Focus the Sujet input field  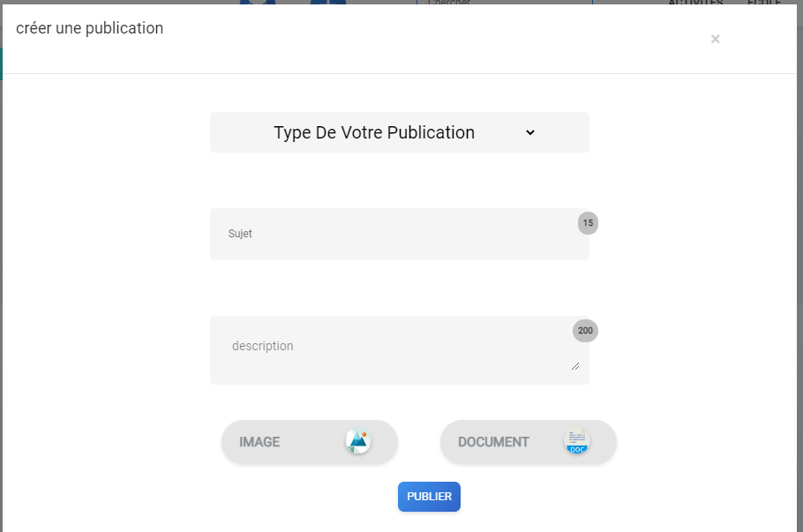pyautogui.click(x=400, y=234)
